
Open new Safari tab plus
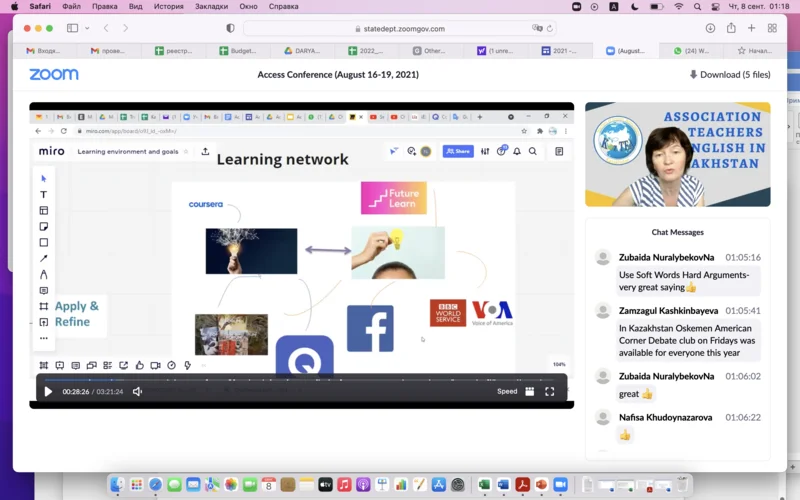(752, 28)
